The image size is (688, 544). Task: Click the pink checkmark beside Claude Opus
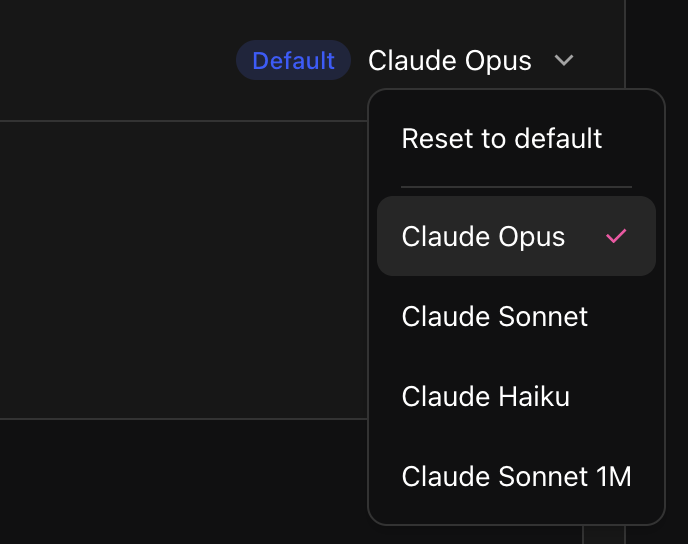click(616, 236)
